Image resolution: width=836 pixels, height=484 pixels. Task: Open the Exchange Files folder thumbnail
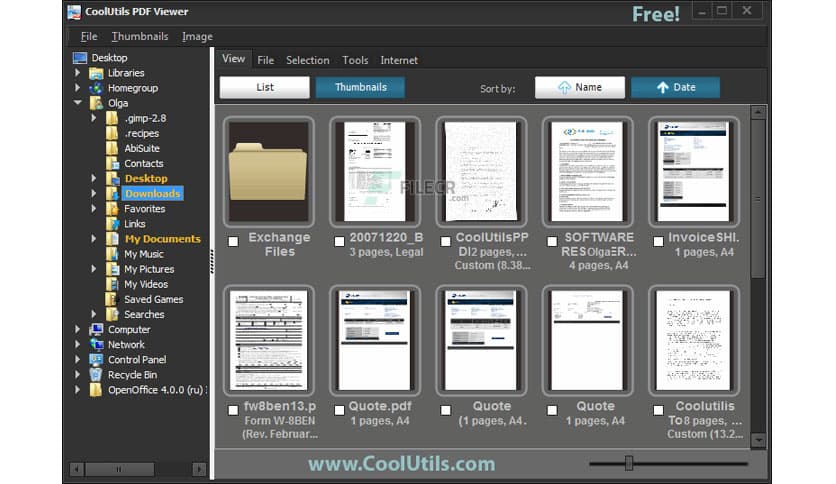point(269,172)
